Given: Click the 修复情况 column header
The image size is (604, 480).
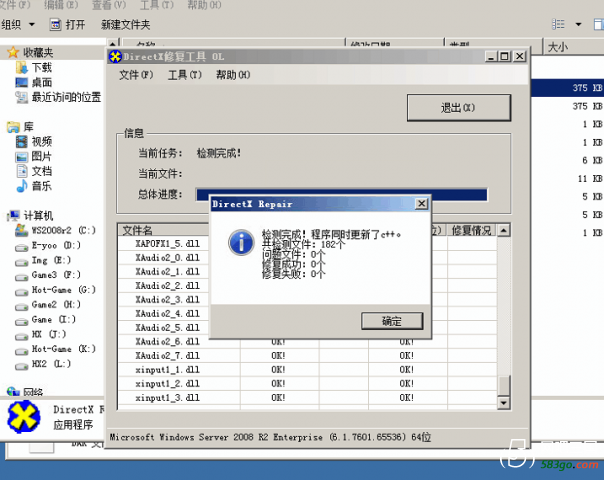Looking at the screenshot, I should (x=471, y=230).
